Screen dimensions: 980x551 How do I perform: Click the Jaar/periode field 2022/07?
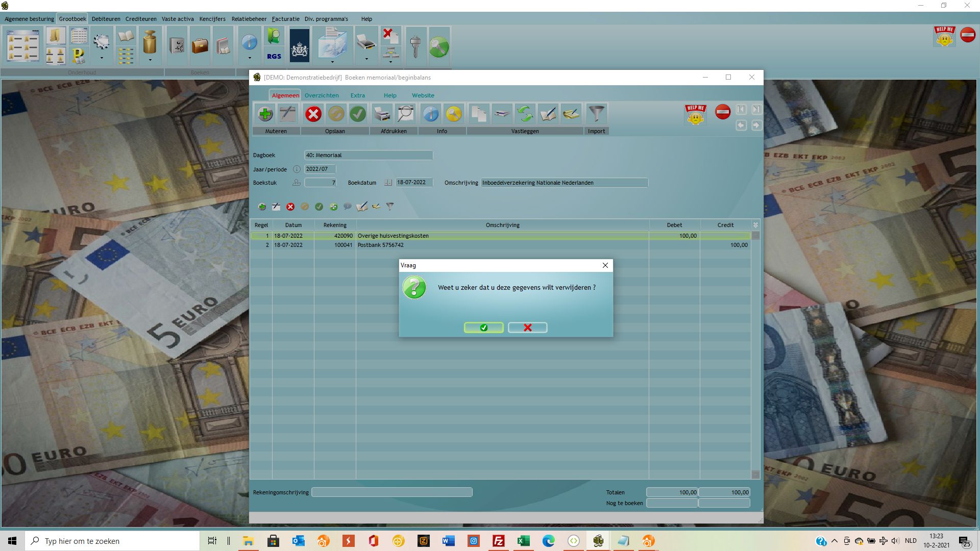coord(320,169)
